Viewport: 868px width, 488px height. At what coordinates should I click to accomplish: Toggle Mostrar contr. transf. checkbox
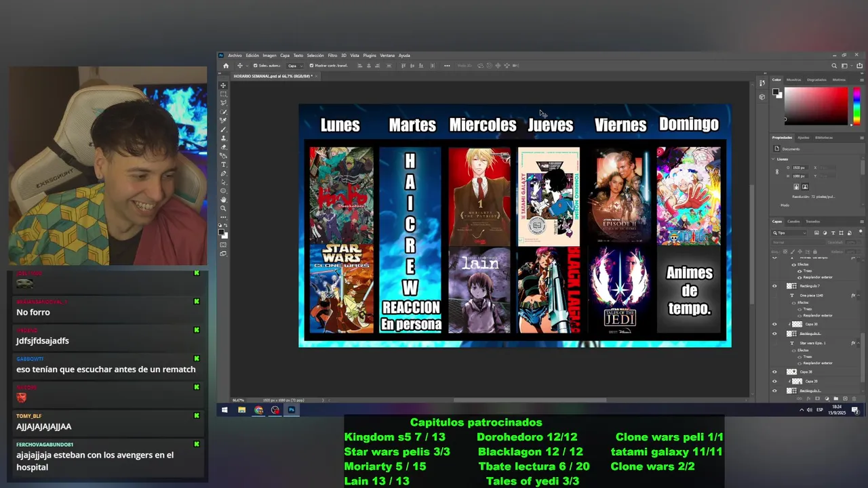coord(312,66)
